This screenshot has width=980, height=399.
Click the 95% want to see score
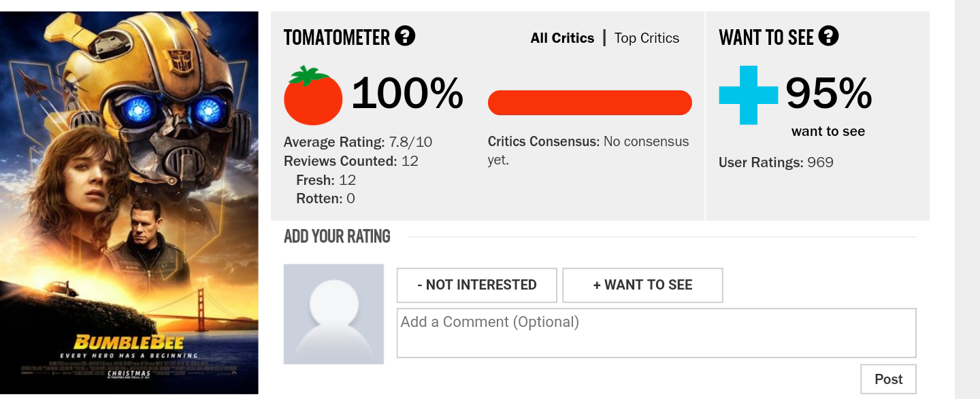[x=828, y=94]
